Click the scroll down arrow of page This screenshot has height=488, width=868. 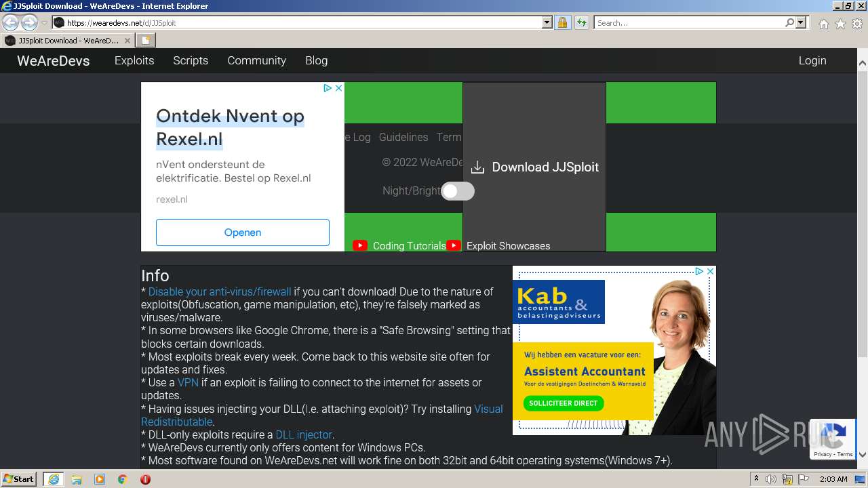(x=863, y=455)
